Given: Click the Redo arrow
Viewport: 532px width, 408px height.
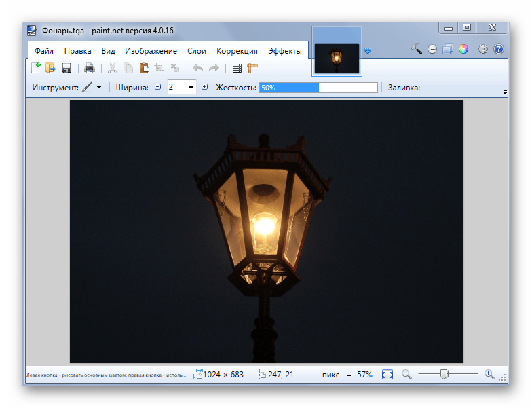Looking at the screenshot, I should click(214, 68).
